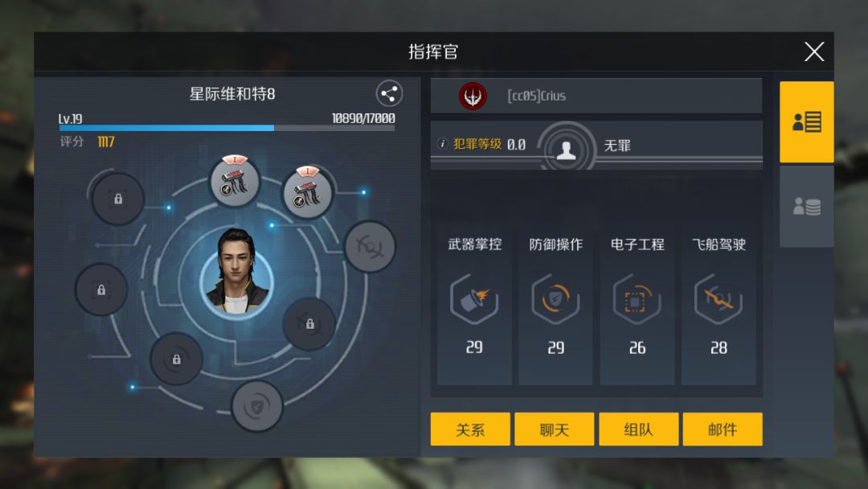Screen dimensions: 868x489
Task: Select the 飞船驾驶 skill icon
Action: [719, 299]
